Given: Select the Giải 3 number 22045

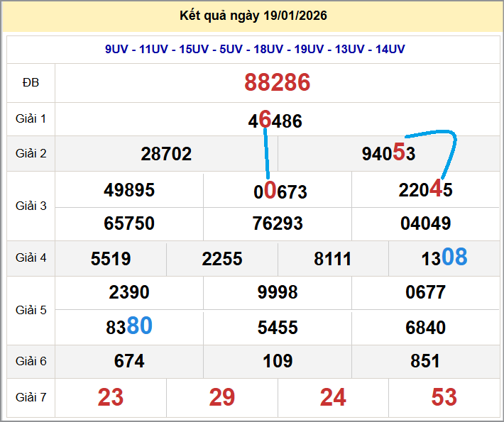Looking at the screenshot, I should 425,190.
